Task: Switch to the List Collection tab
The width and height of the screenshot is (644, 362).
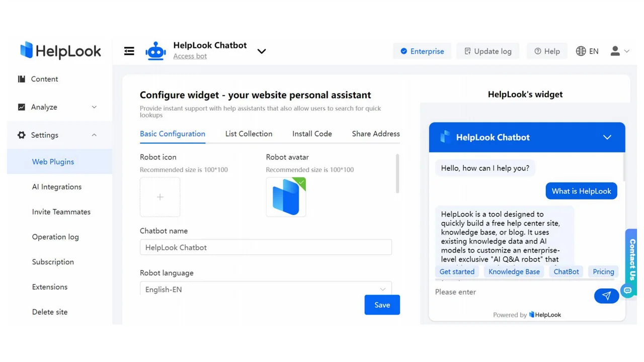Action: pyautogui.click(x=249, y=134)
